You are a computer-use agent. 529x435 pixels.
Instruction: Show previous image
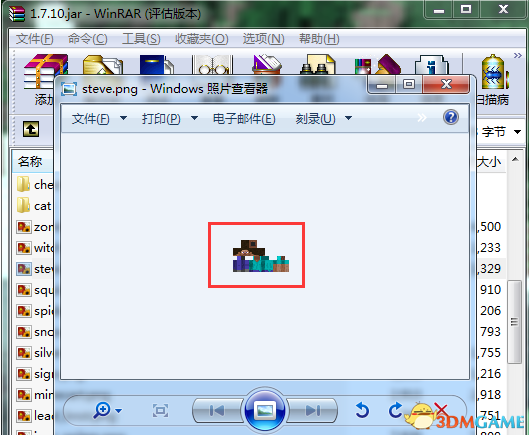click(x=217, y=410)
